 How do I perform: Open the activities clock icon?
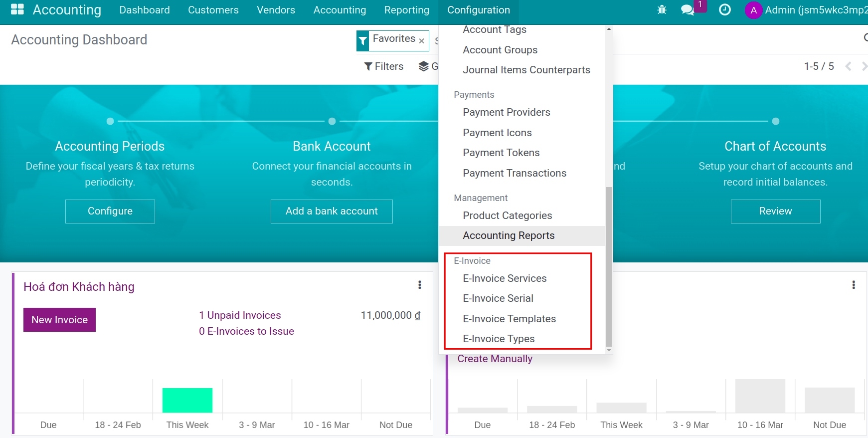coord(725,10)
